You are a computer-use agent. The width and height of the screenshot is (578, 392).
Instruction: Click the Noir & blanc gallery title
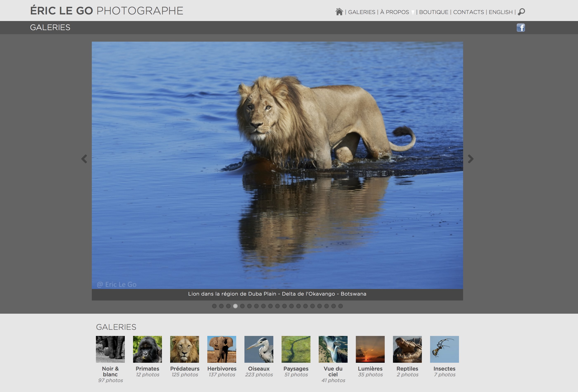point(110,372)
